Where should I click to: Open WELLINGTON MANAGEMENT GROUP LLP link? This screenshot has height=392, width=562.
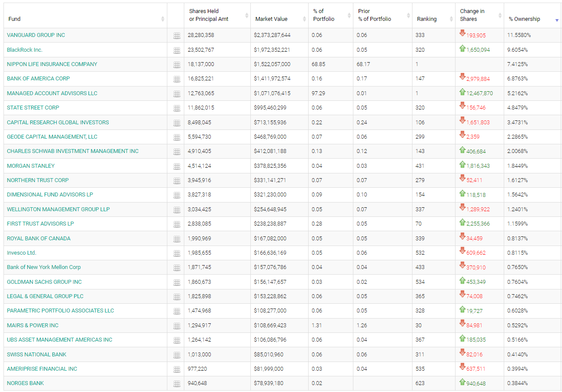tap(58, 209)
